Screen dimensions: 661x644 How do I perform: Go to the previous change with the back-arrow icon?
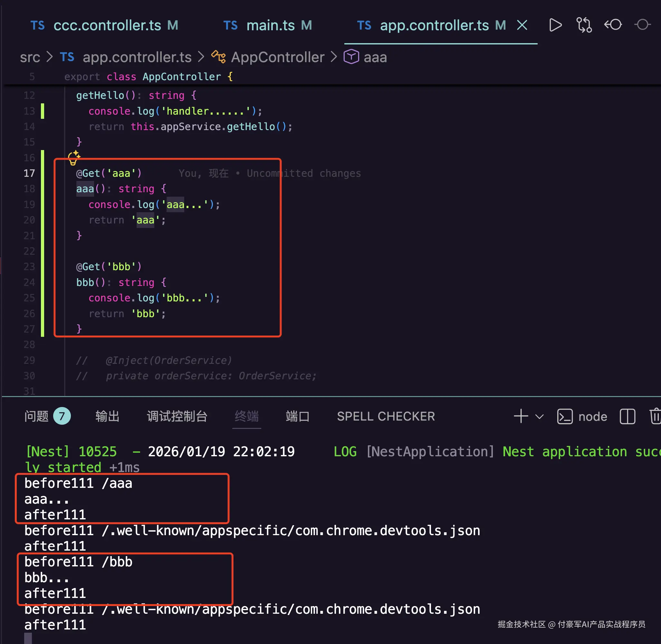[613, 25]
